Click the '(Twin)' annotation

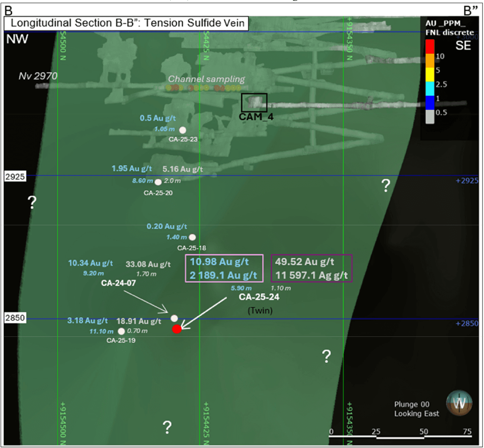point(260,311)
